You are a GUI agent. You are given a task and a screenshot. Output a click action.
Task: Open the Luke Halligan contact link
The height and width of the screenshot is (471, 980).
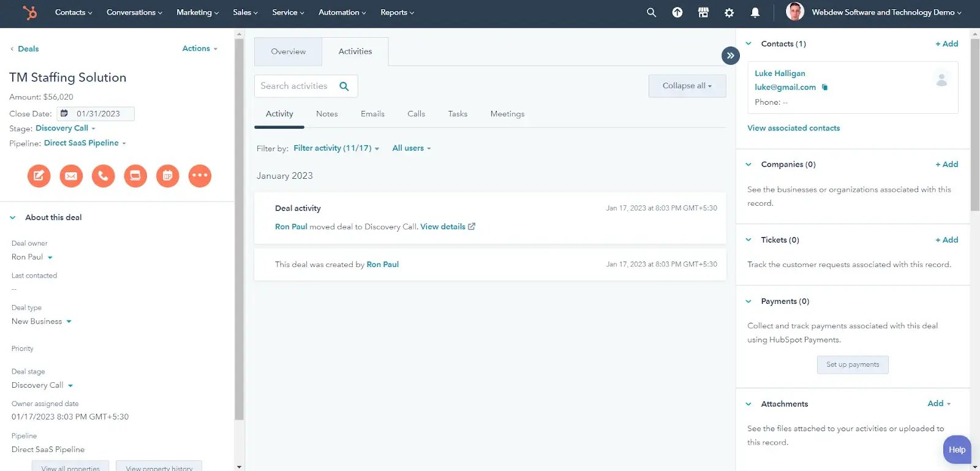pos(780,73)
